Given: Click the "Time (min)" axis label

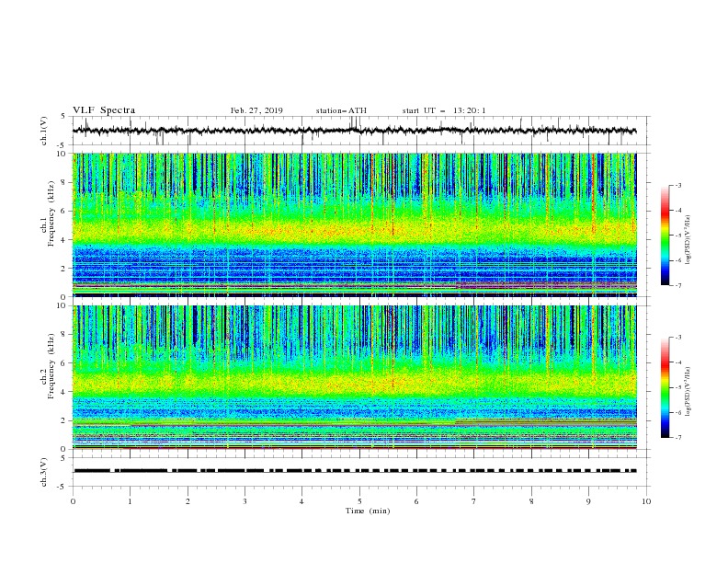Looking at the screenshot, I should (x=368, y=511).
